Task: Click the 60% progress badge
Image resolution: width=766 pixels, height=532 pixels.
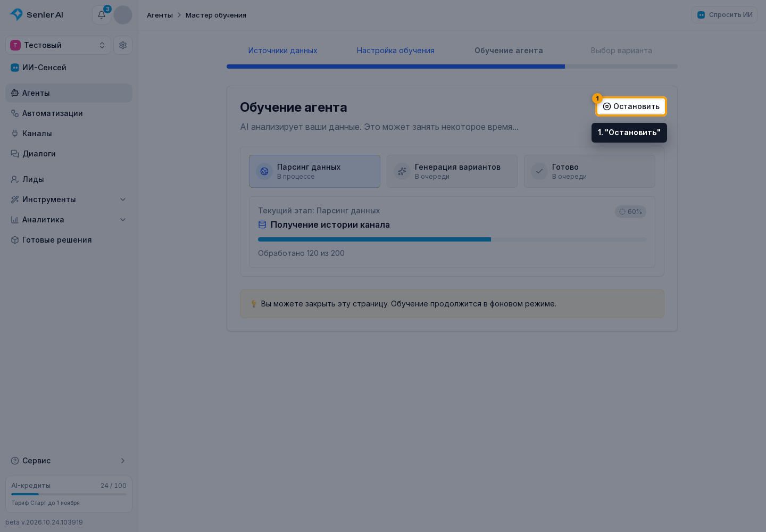Action: click(x=630, y=212)
